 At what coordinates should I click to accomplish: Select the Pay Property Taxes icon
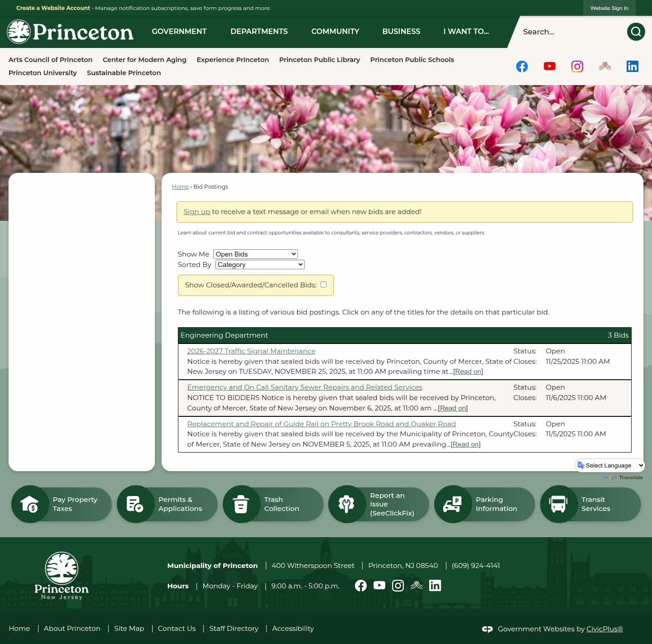point(30,504)
